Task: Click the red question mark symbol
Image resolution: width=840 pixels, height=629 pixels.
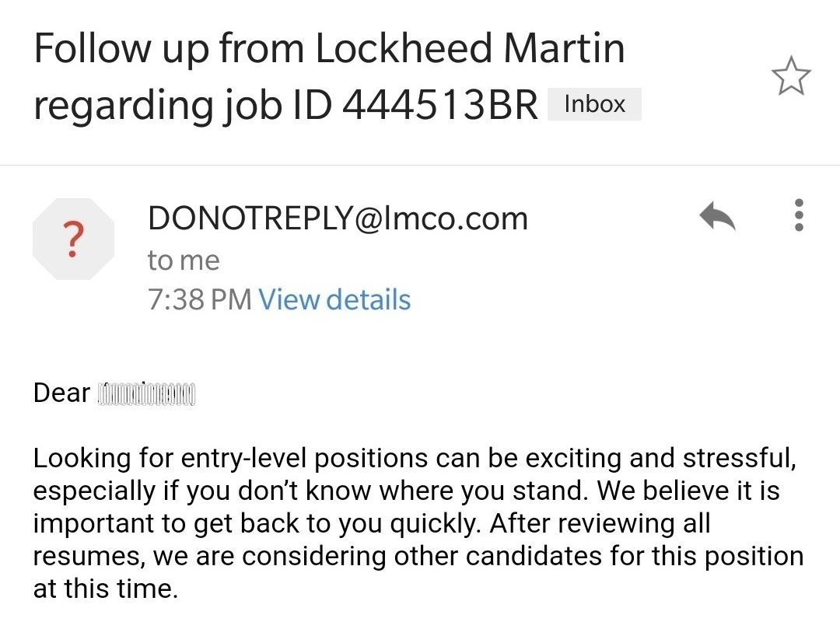Action: pos(73,239)
